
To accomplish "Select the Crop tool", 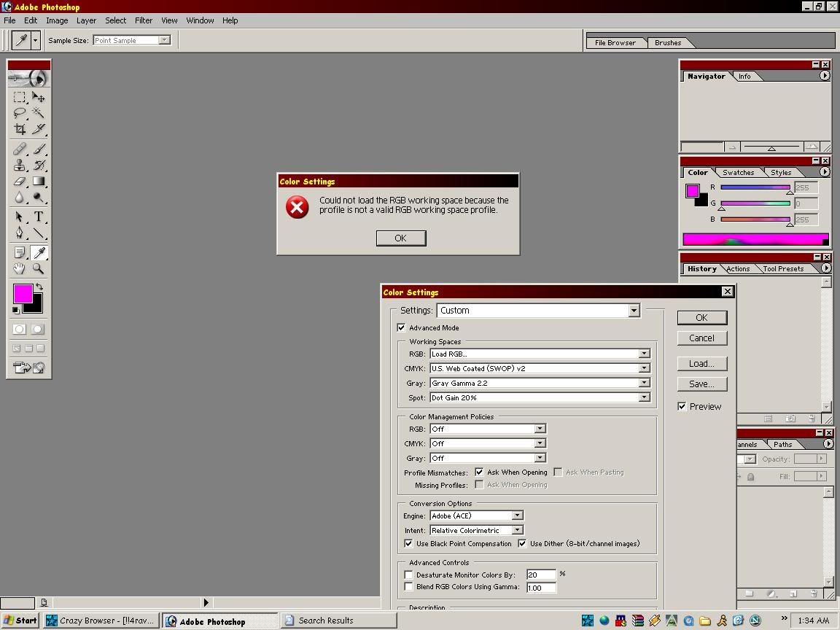I will click(20, 128).
